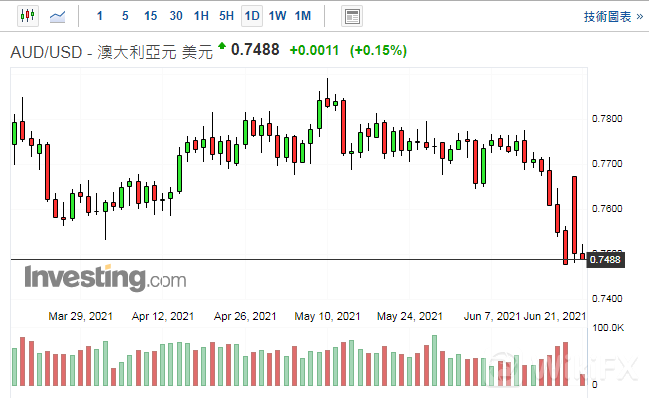649x403 pixels.
Task: Click the Apr 26, 2021 date label
Action: click(245, 316)
